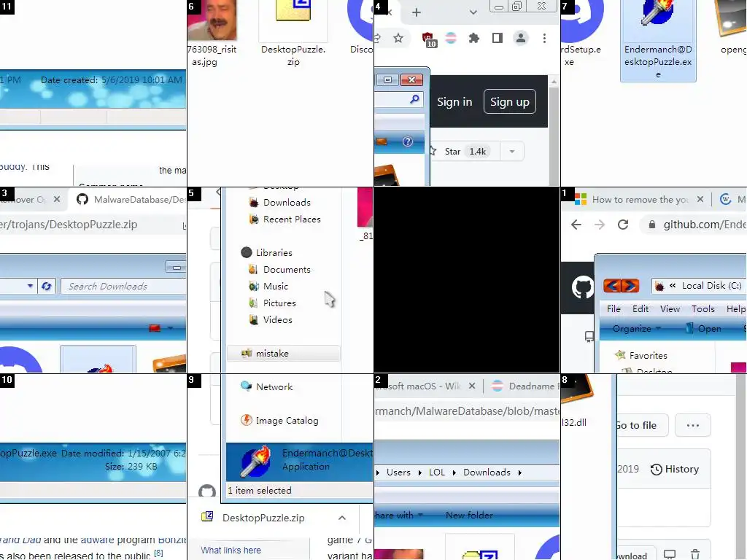Click Explorer's orange forward arrow

[x=630, y=286]
